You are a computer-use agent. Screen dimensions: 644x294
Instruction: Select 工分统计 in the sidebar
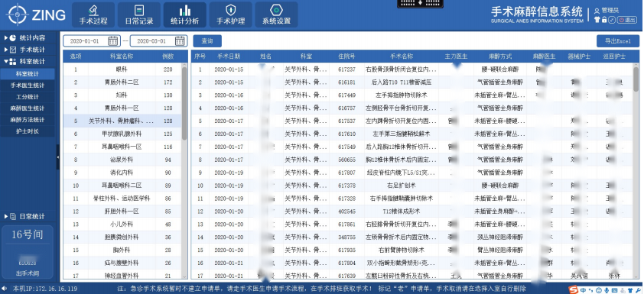[x=27, y=97]
